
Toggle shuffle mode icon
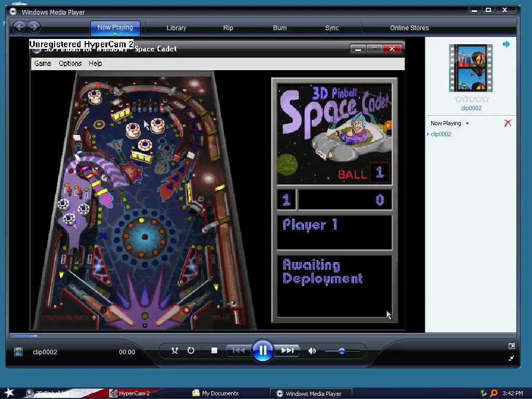pos(175,351)
